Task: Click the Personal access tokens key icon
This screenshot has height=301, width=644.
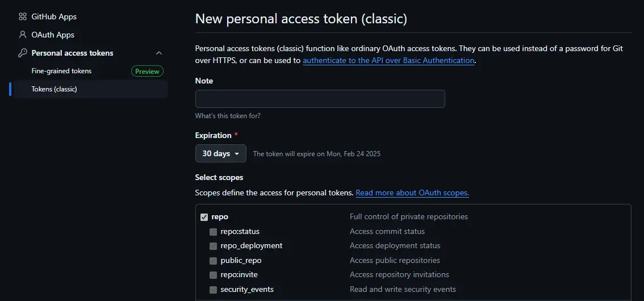Action: tap(23, 53)
